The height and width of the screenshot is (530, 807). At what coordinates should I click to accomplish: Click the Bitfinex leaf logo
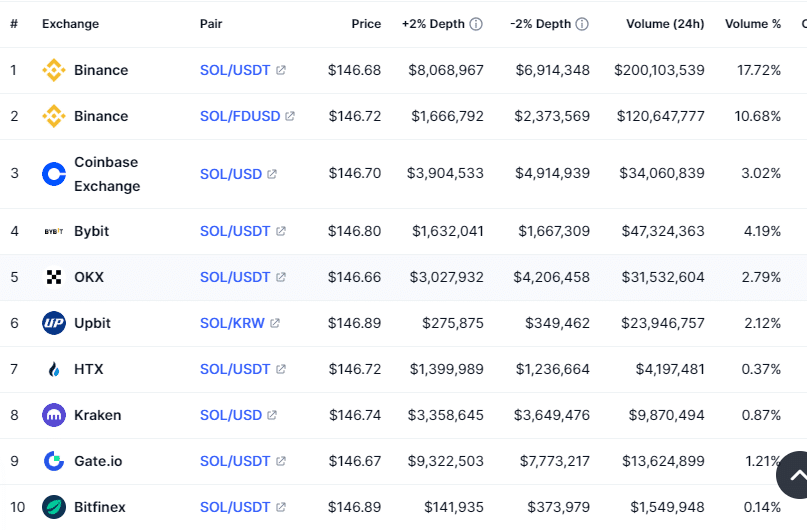pos(54,507)
